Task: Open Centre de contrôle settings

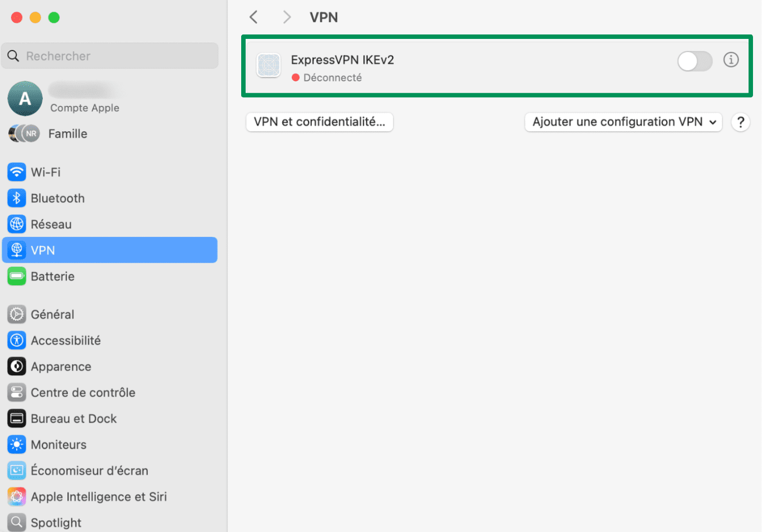Action: coord(83,392)
